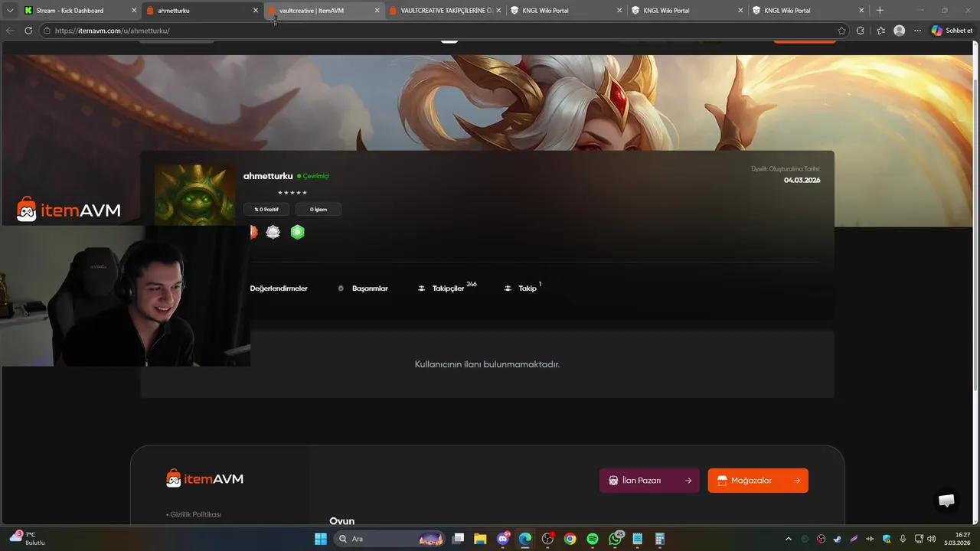Click the footer itemAVM logo

tap(204, 479)
